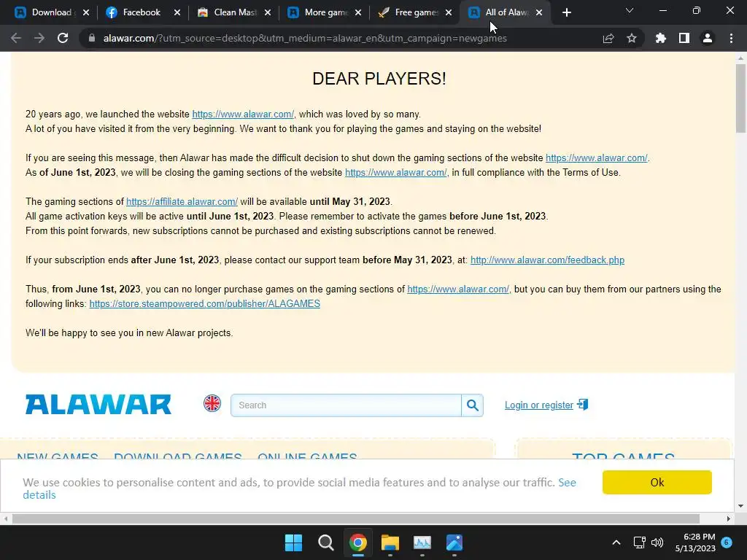Open alawar.com link in 'As of June 1st' line

(396, 172)
